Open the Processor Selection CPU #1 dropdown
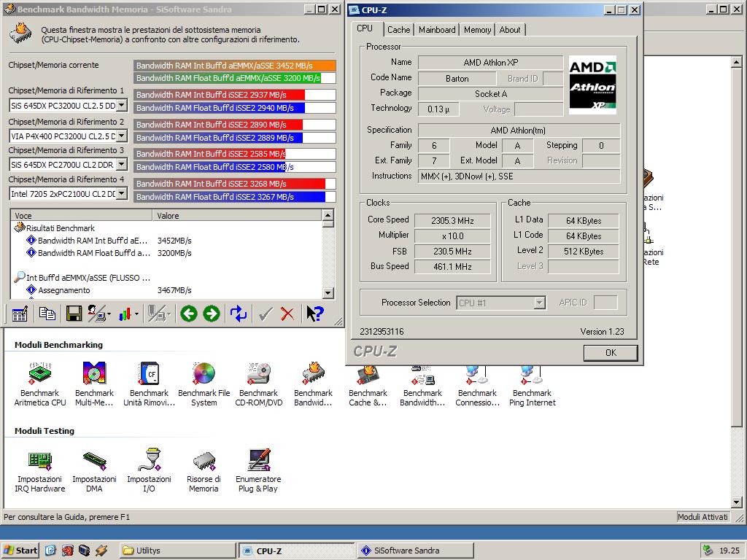The height and width of the screenshot is (560, 747). click(x=539, y=303)
